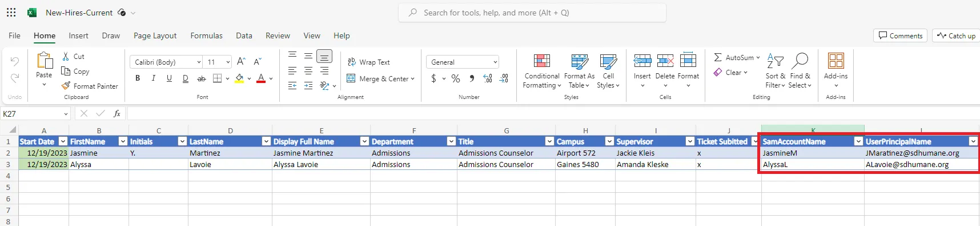The height and width of the screenshot is (226, 980).
Task: Click the Catch up button
Action: pos(957,35)
